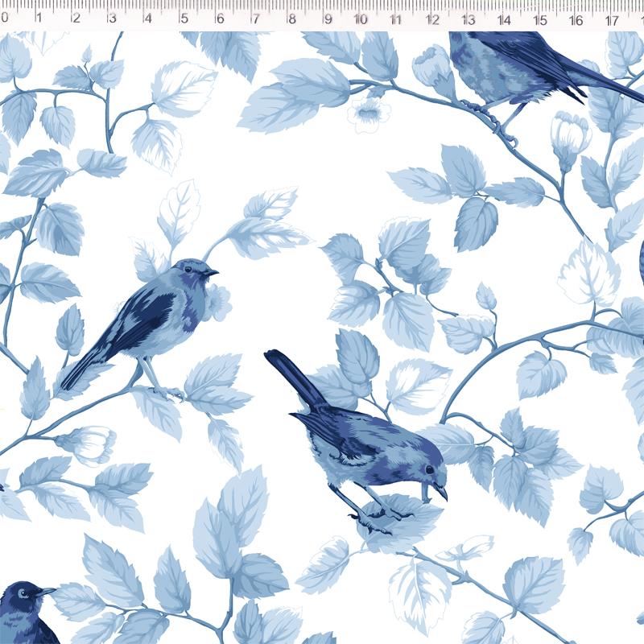Click the number 2 on the ruler
This screenshot has width=644, height=644.
(x=76, y=18)
